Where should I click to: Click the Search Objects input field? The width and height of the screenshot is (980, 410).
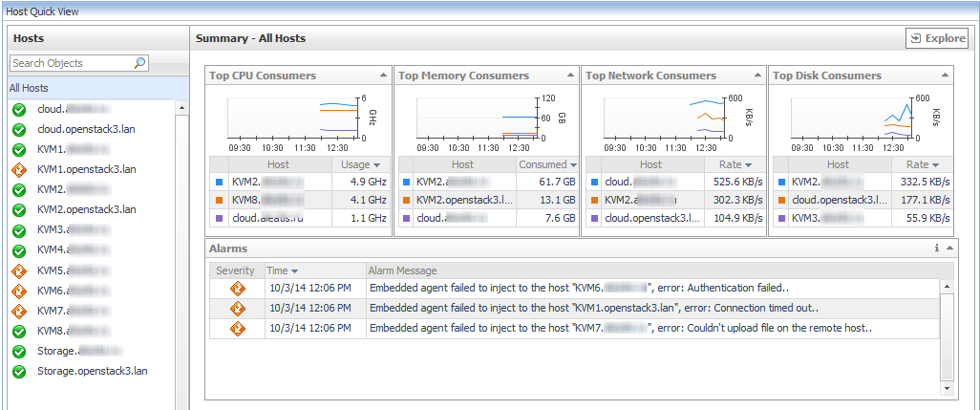pos(71,63)
